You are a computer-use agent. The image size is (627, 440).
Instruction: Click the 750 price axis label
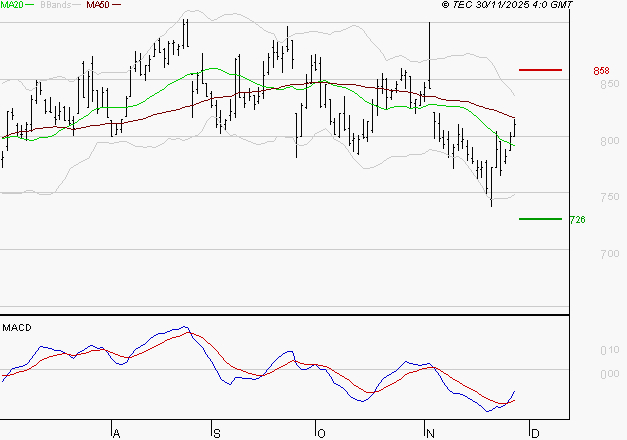pyautogui.click(x=609, y=197)
